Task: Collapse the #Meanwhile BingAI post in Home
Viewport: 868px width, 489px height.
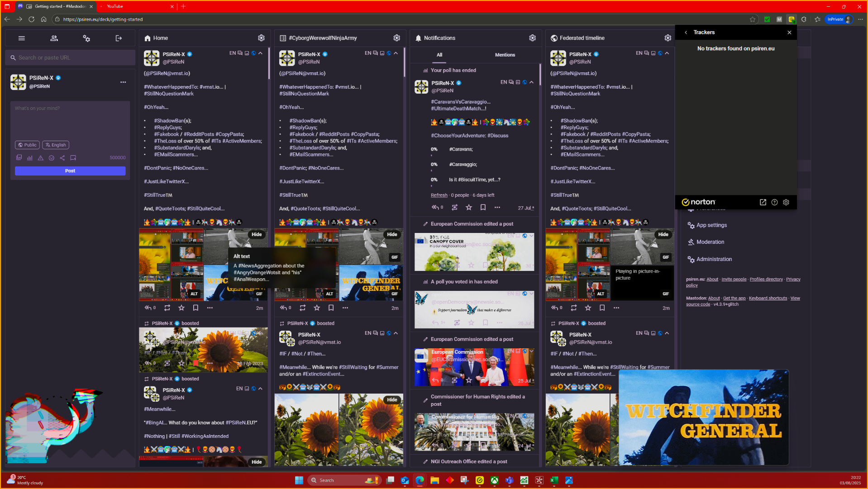Action: coord(260,389)
